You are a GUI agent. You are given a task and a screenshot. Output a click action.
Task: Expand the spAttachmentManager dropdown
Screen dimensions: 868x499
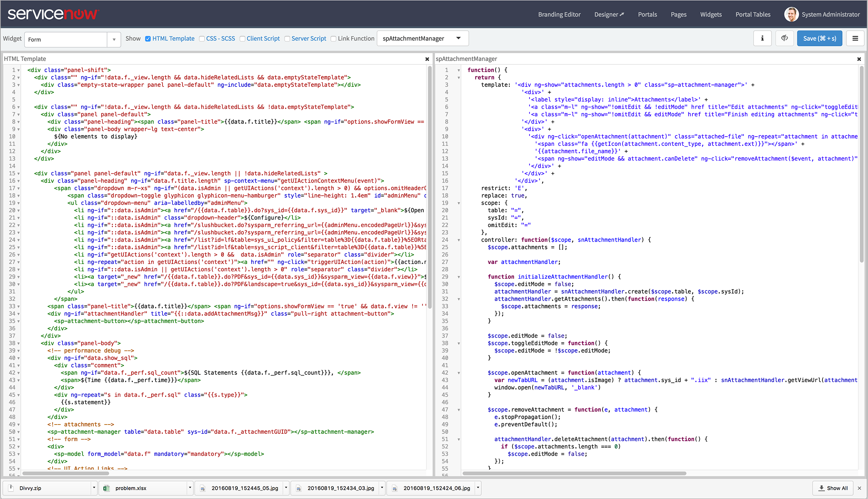[x=459, y=38]
